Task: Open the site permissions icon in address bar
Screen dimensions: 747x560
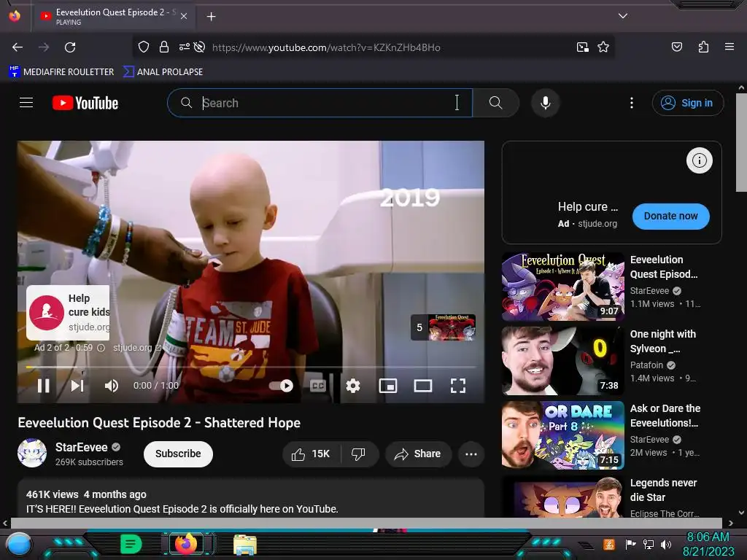Action: [x=184, y=47]
